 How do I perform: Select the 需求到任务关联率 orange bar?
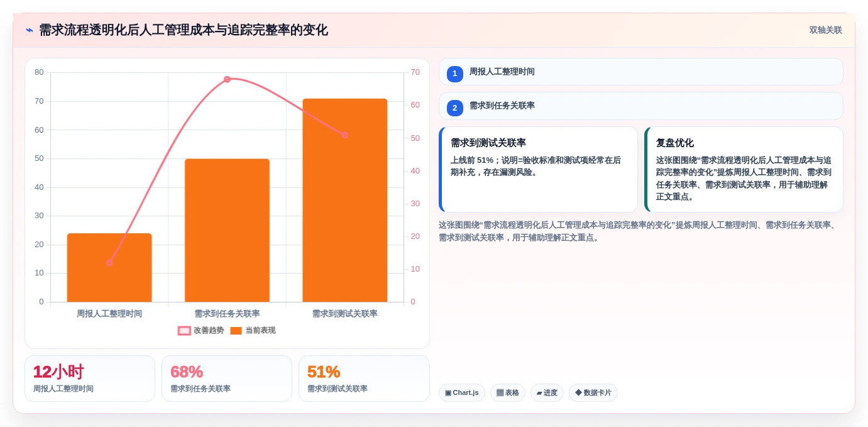(227, 230)
